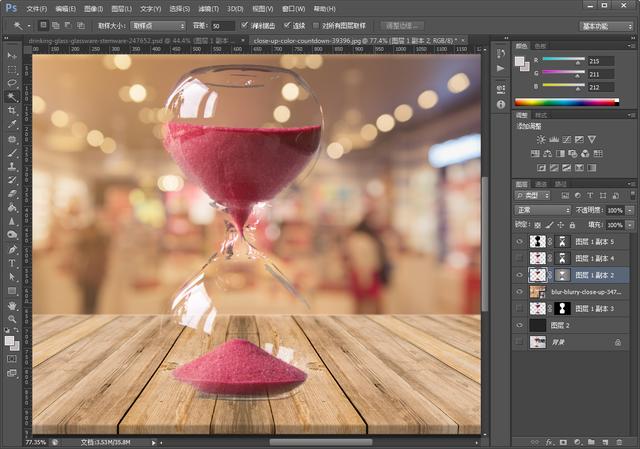Click the lock-all padlock icon in Layers

[572, 225]
